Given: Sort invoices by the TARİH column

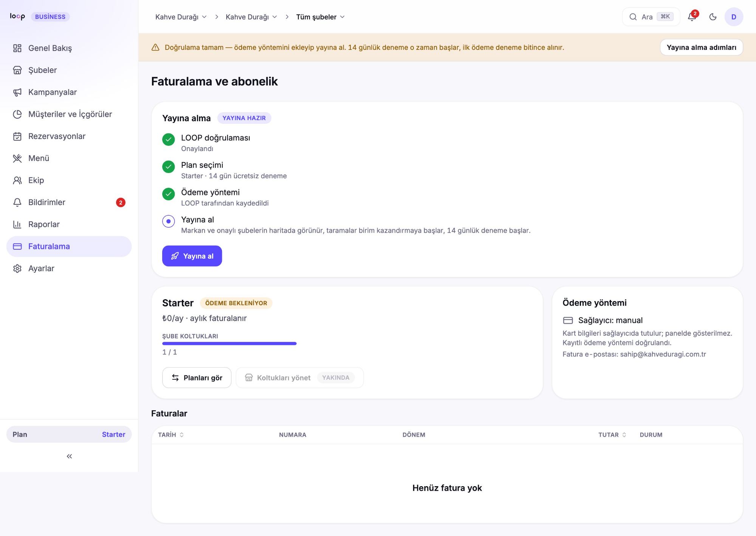Looking at the screenshot, I should click(171, 435).
